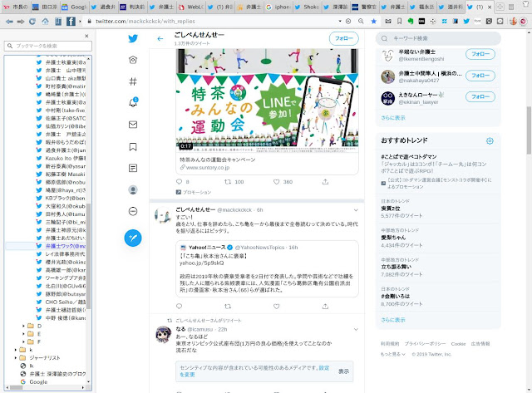The width and height of the screenshot is (532, 393).
Task: Open tweet options chevron on ごしぺんせんせー tweet
Action: [x=356, y=210]
